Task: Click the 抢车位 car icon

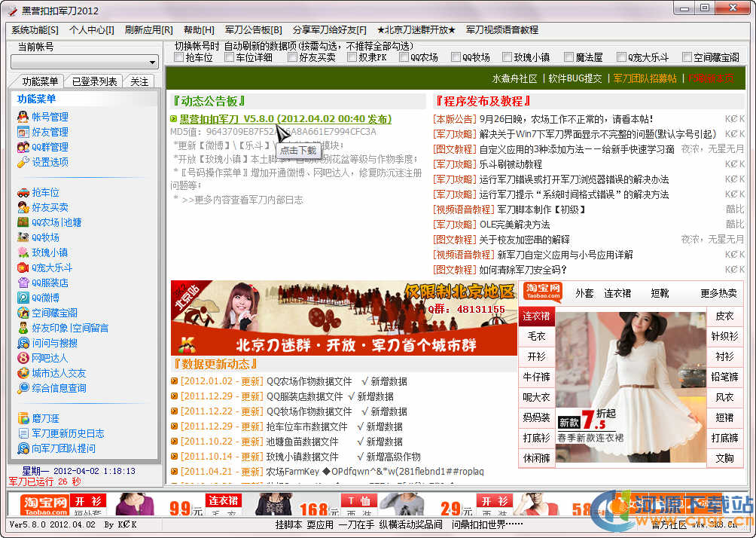Action: click(23, 192)
